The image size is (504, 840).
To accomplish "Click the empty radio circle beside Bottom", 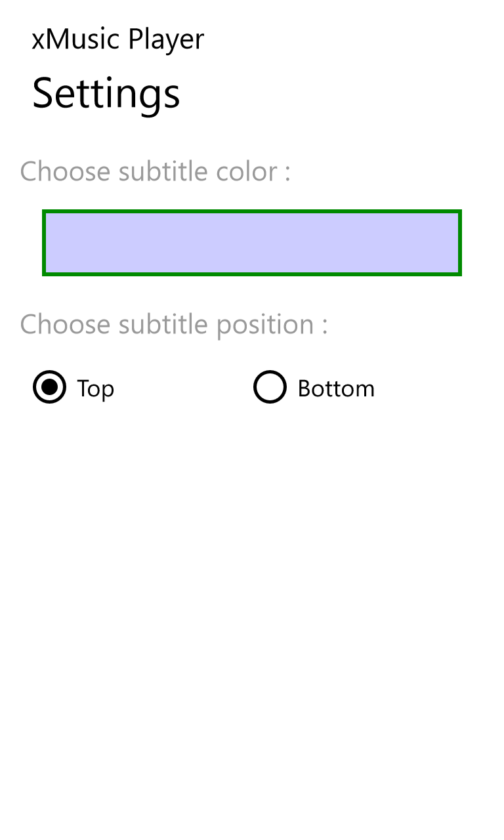I will [x=270, y=387].
